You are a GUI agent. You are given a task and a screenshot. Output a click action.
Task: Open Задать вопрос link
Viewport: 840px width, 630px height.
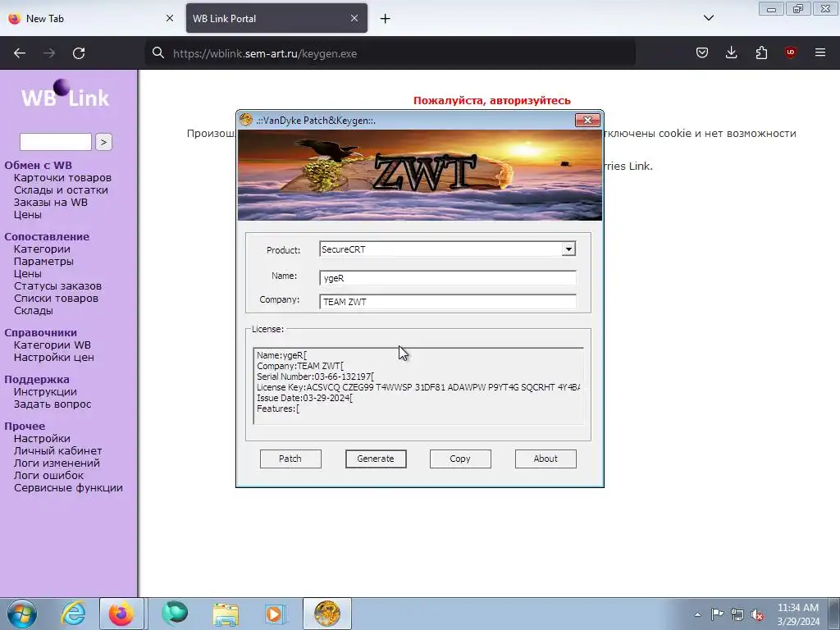(52, 404)
